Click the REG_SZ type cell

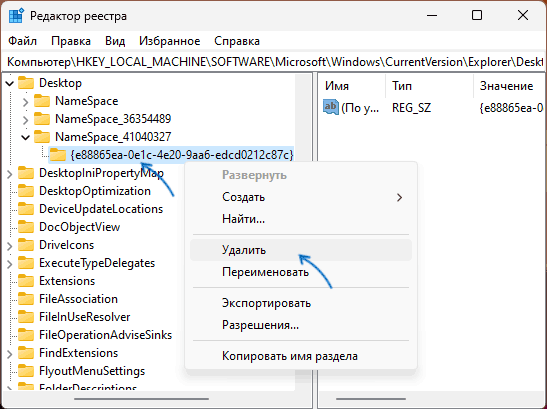411,107
